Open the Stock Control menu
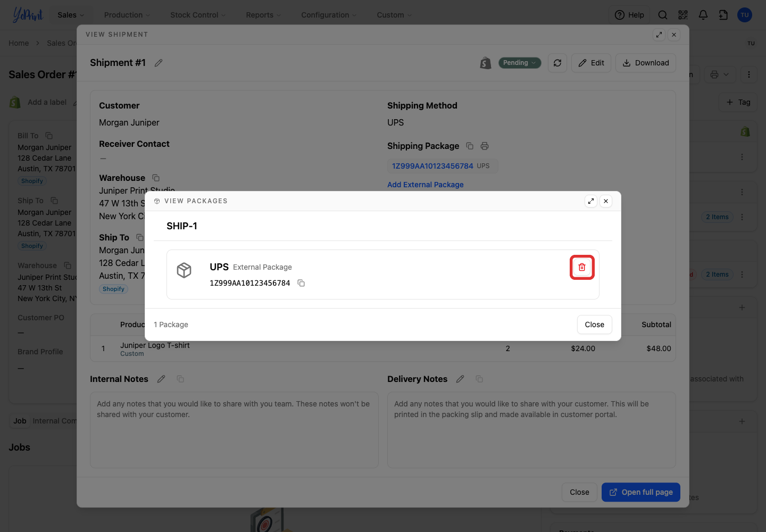This screenshot has width=766, height=532. point(198,15)
